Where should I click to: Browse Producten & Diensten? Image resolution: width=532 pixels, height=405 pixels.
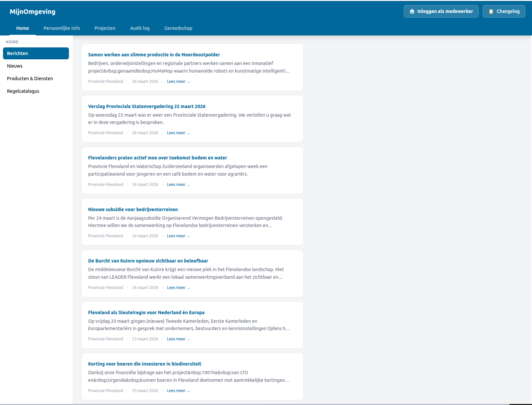30,78
